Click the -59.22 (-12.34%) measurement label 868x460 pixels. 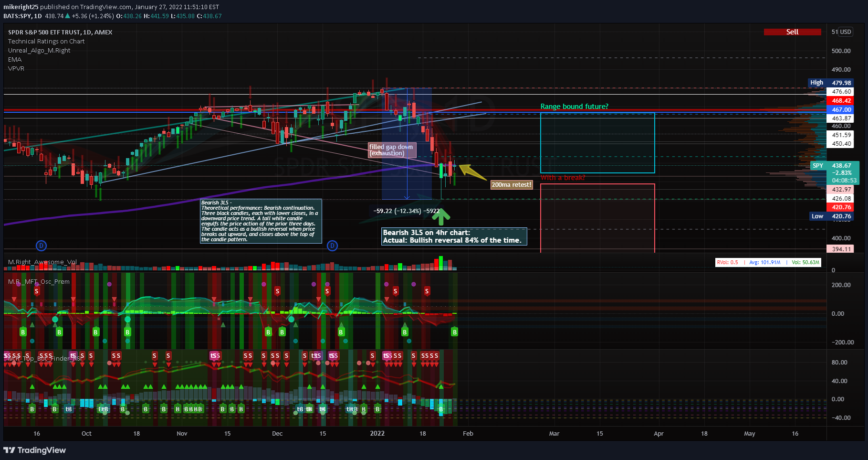point(406,211)
